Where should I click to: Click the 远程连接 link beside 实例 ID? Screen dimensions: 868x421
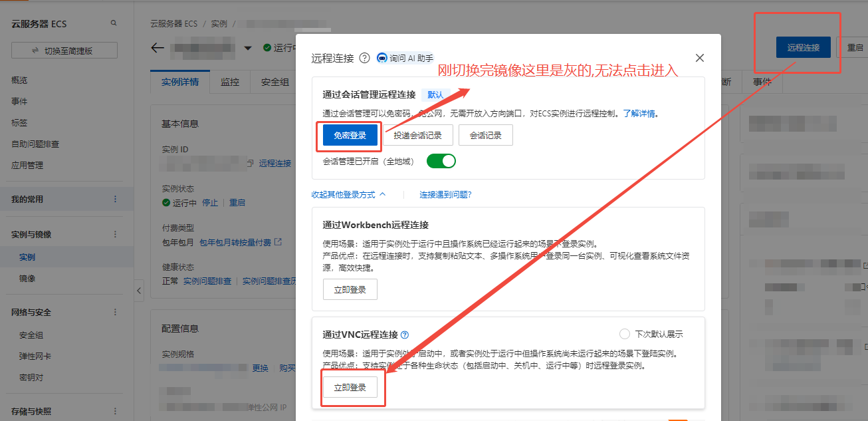click(x=275, y=163)
